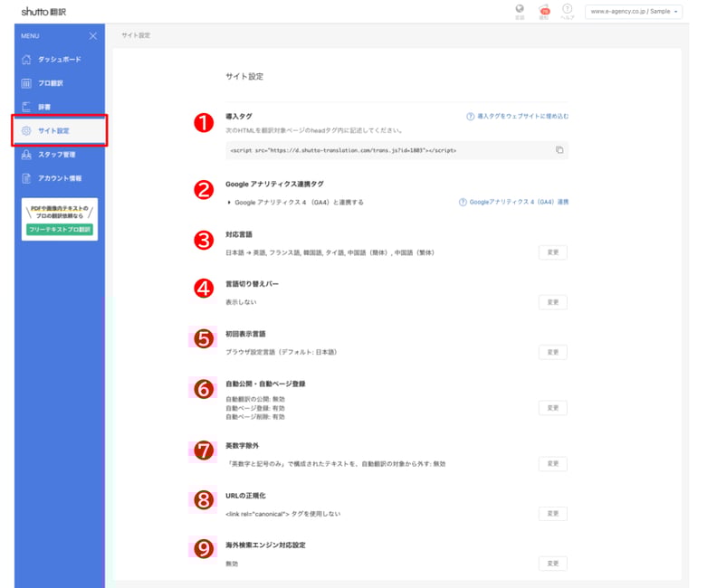This screenshot has width=707, height=588.
Task: Click the shutto 翻訳 logo
Action: pyautogui.click(x=43, y=12)
